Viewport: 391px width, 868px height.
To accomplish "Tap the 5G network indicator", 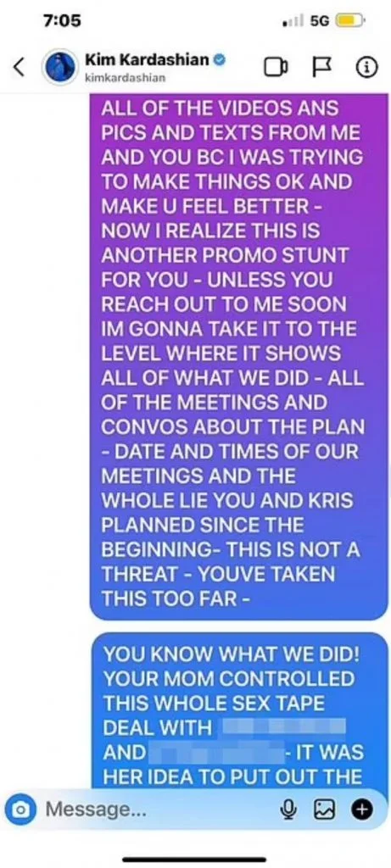I will 320,21.
